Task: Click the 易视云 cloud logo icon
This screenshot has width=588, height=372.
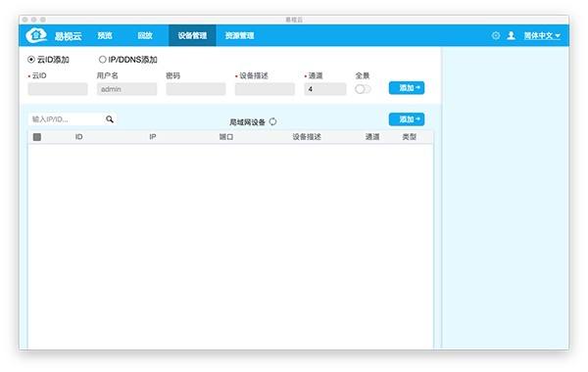Action: click(36, 35)
